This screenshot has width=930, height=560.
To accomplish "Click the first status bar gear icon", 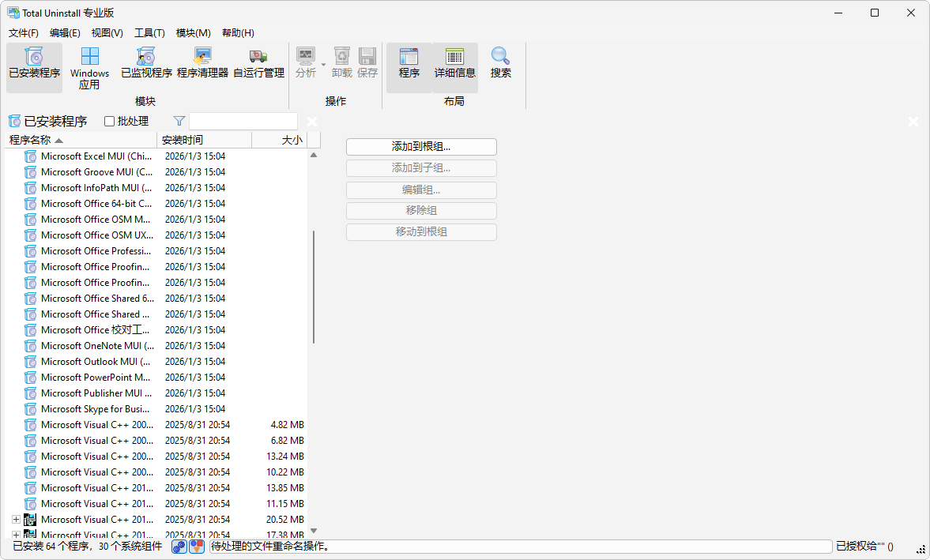I will pyautogui.click(x=178, y=546).
